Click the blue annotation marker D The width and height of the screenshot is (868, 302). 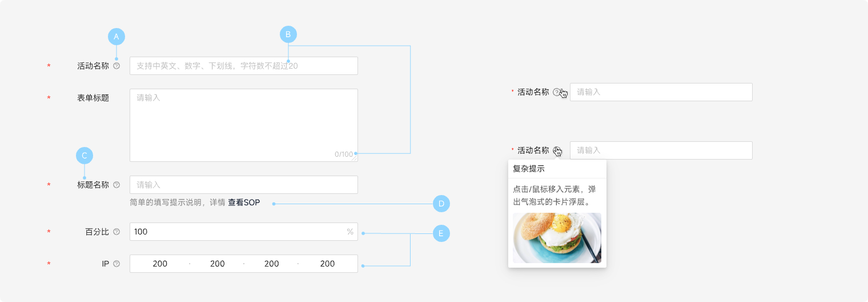441,204
